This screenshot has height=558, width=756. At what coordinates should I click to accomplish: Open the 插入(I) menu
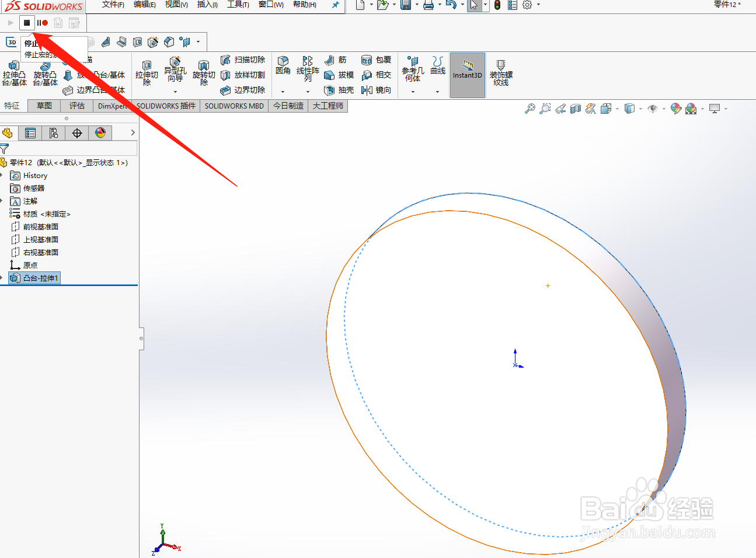(207, 5)
